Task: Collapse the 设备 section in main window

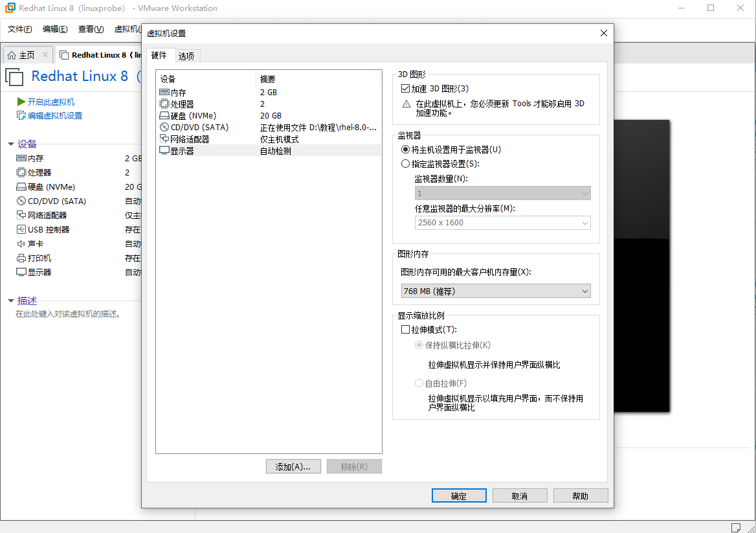Action: click(x=11, y=144)
